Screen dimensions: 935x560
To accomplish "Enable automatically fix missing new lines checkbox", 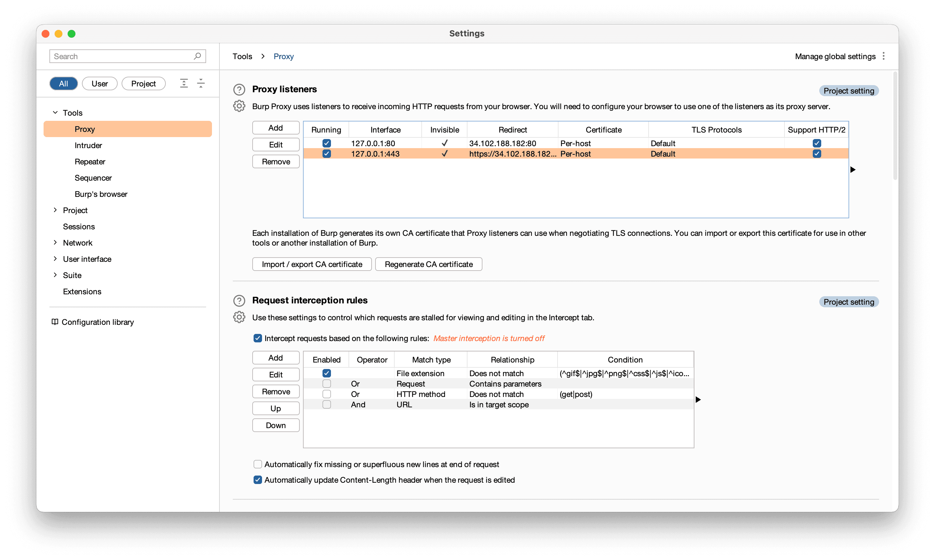I will pos(257,464).
